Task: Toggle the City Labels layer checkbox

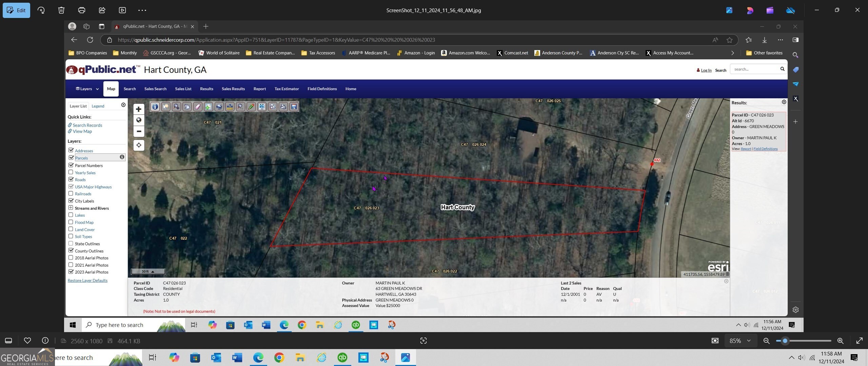Action: click(71, 201)
